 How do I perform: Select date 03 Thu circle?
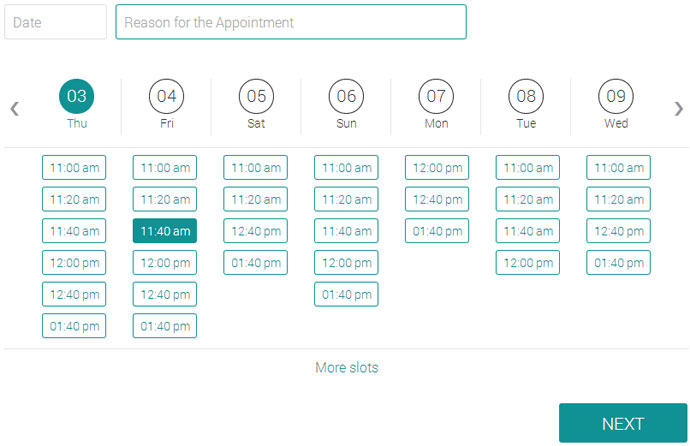(77, 96)
